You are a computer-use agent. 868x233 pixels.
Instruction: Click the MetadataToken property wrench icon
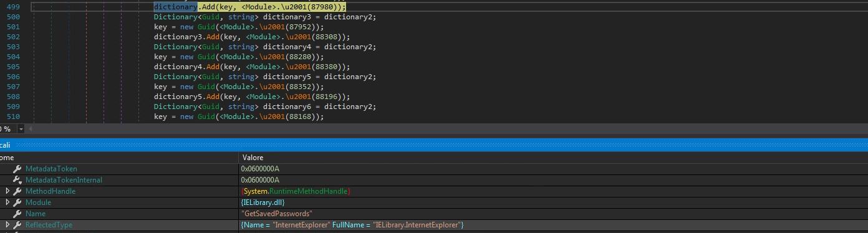coord(17,169)
